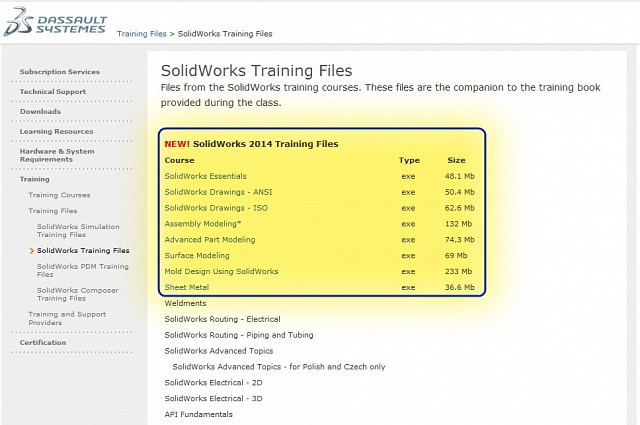Open Training and Support Providers
Screen dimensions: 640x425
pyautogui.click(x=67, y=318)
